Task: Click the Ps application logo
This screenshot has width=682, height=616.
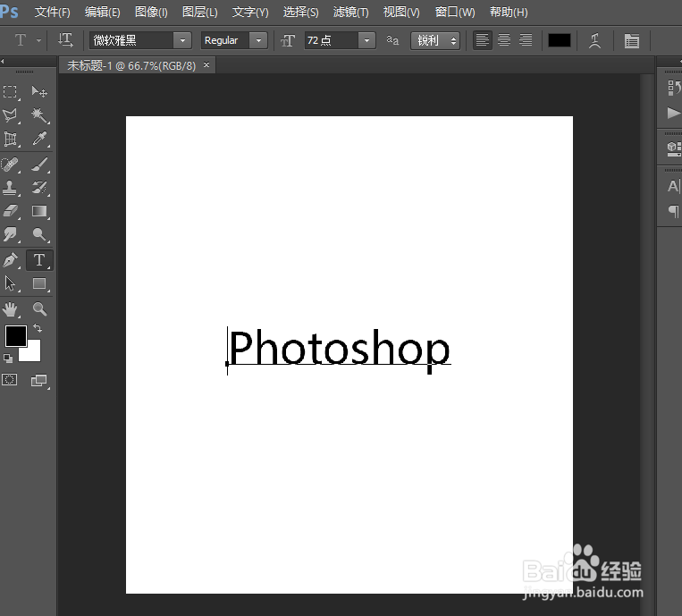Action: 9,11
